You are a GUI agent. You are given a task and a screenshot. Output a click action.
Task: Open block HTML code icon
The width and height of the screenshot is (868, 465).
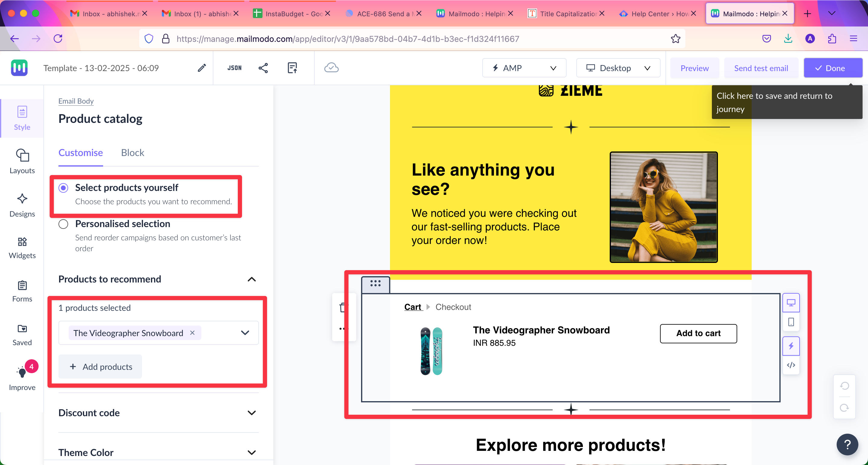pyautogui.click(x=791, y=365)
